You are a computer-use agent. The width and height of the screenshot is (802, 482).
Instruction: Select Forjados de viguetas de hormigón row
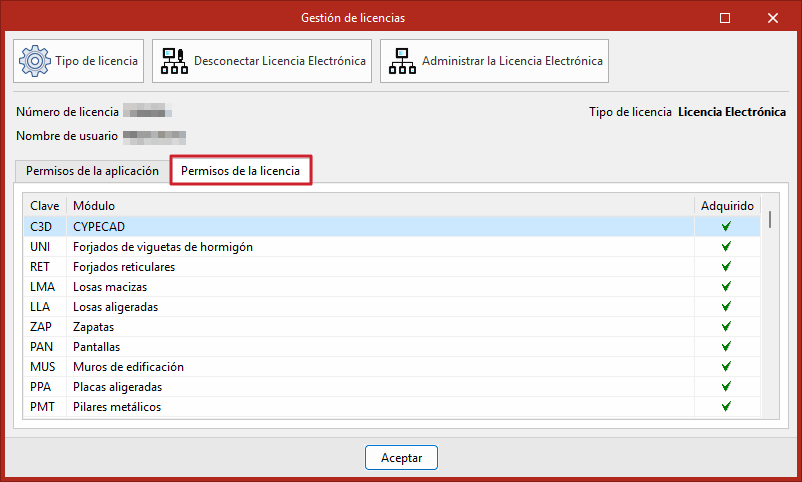pyautogui.click(x=392, y=247)
